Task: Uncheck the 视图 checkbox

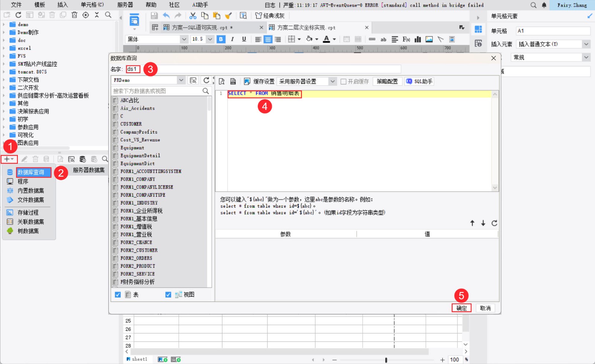Action: [168, 295]
